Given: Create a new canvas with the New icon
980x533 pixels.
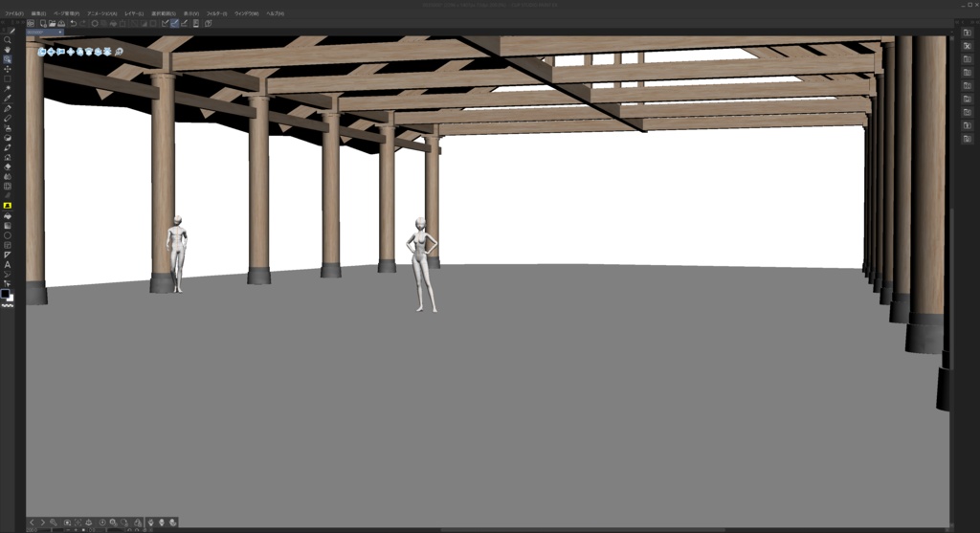Looking at the screenshot, I should 43,24.
